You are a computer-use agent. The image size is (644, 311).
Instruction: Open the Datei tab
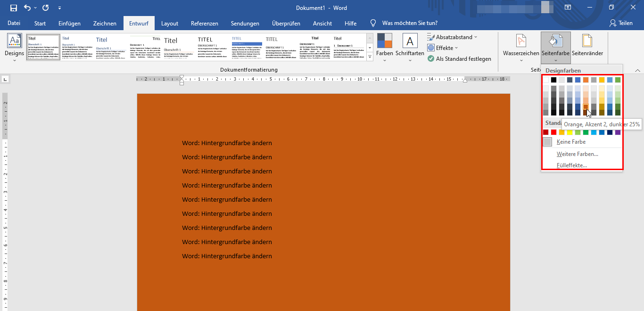tap(14, 23)
